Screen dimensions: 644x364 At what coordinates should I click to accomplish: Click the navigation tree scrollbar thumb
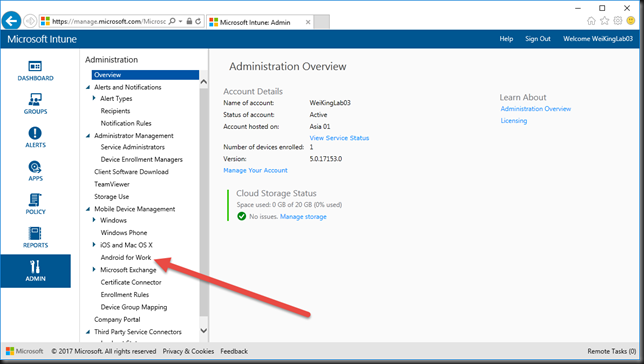[204, 201]
